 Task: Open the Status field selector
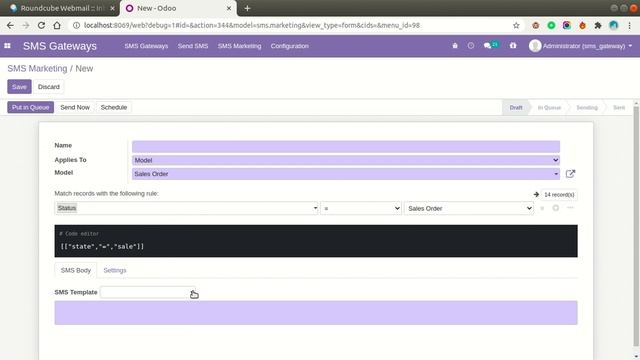click(x=187, y=208)
